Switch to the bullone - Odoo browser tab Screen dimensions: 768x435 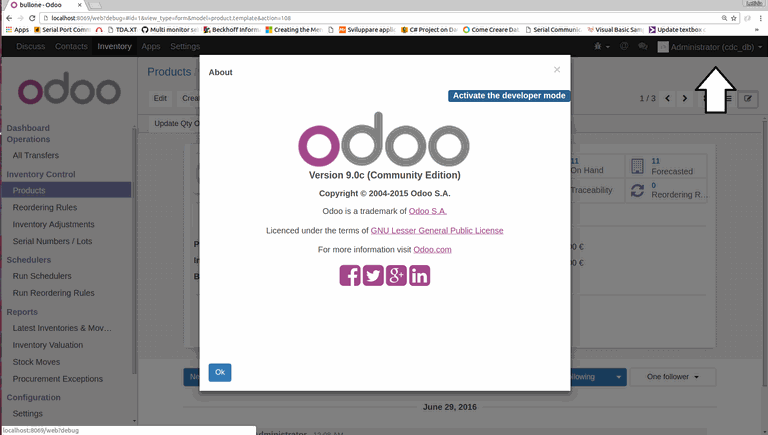[x=44, y=5]
